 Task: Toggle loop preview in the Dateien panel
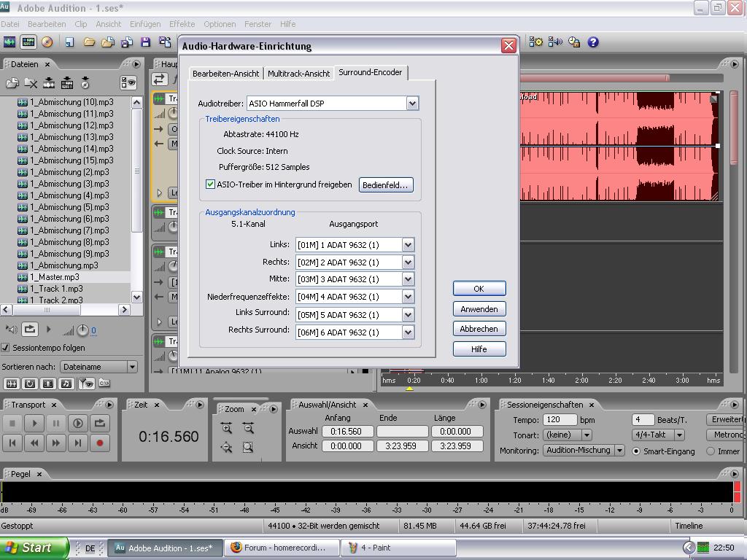pyautogui.click(x=29, y=329)
